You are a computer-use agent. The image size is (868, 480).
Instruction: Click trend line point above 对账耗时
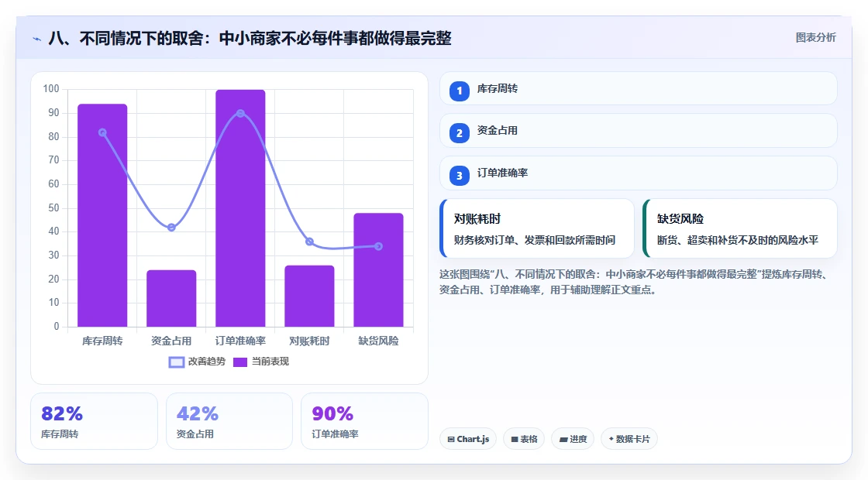click(309, 242)
